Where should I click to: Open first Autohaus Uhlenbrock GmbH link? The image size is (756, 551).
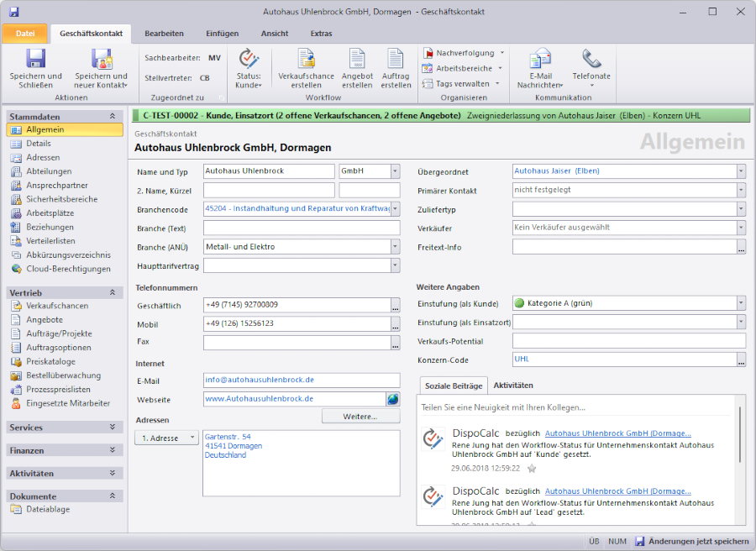tap(617, 433)
